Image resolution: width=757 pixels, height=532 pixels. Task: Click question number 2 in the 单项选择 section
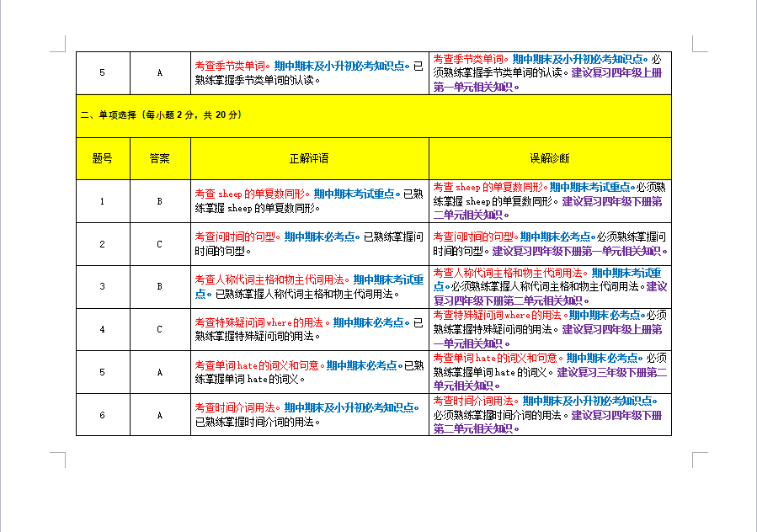pyautogui.click(x=103, y=244)
